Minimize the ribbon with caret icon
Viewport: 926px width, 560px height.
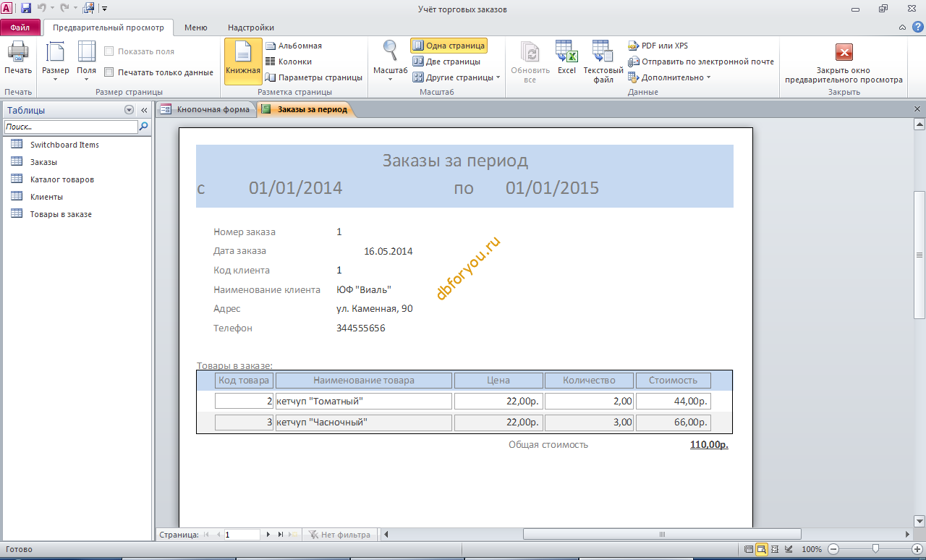[x=902, y=27]
